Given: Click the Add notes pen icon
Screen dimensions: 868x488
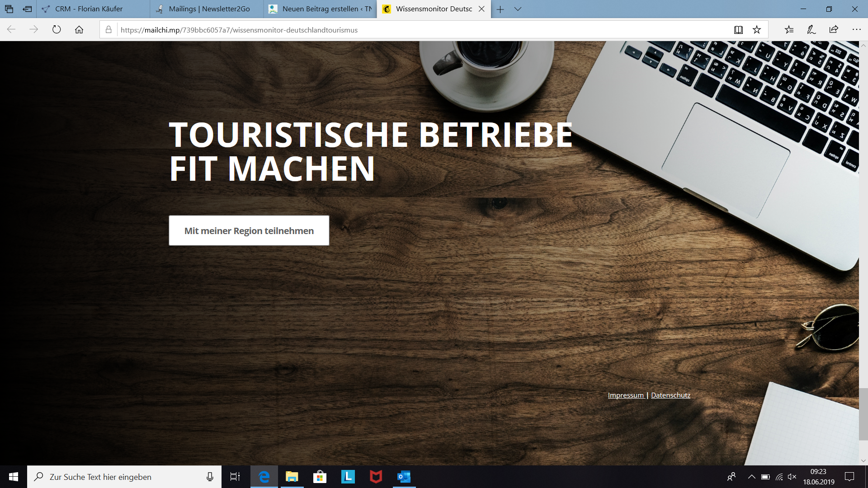Looking at the screenshot, I should pos(811,30).
